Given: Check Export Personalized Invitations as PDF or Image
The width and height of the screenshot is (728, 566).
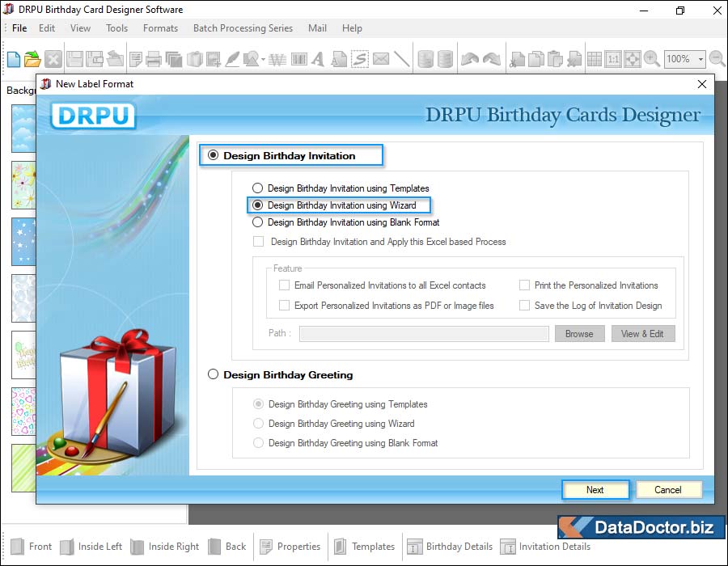Looking at the screenshot, I should point(284,306).
